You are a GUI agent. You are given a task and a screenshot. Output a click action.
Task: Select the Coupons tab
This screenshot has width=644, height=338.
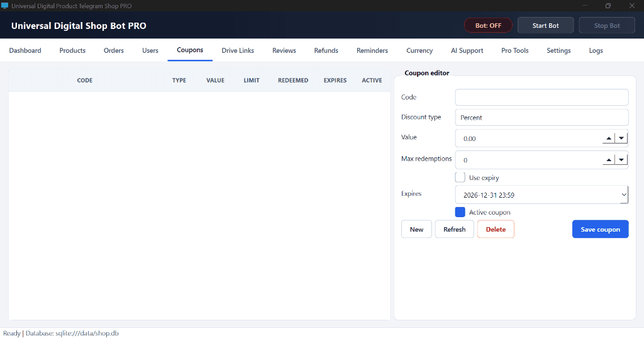pyautogui.click(x=190, y=50)
